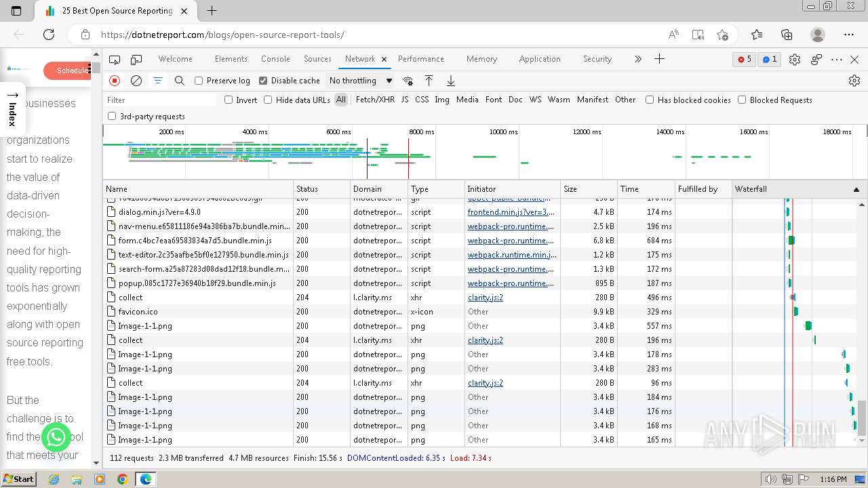Open the Start menu

pyautogui.click(x=18, y=479)
